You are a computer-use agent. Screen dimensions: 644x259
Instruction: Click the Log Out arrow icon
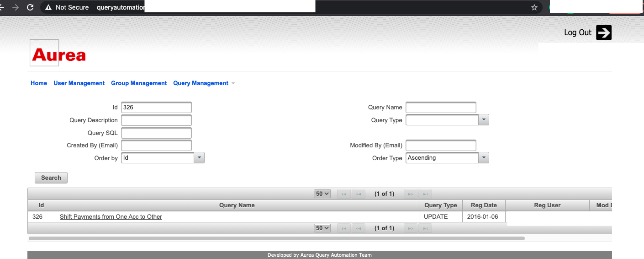click(603, 32)
